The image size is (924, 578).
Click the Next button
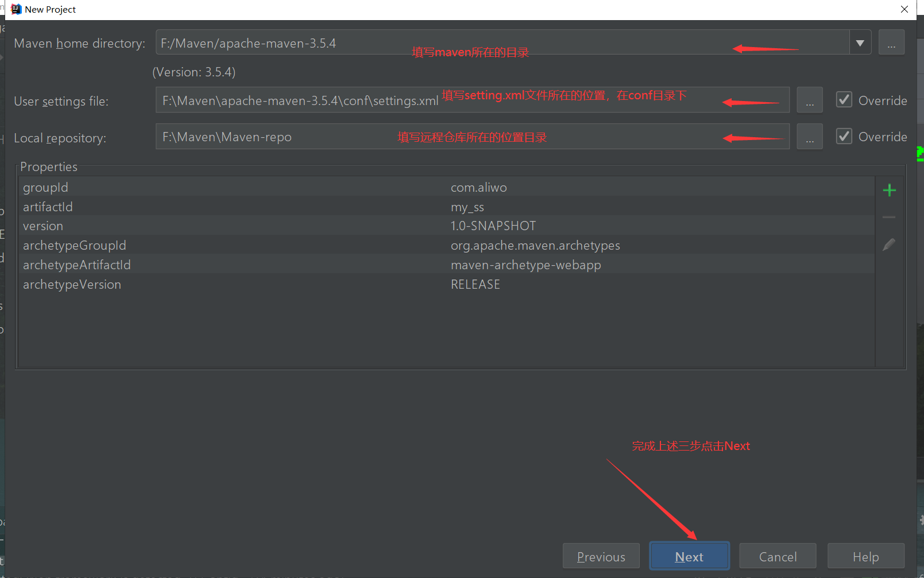pos(689,556)
